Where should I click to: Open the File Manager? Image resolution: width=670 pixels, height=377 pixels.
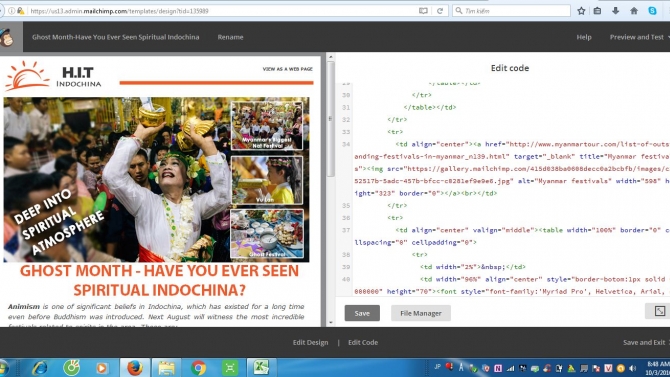[420, 313]
